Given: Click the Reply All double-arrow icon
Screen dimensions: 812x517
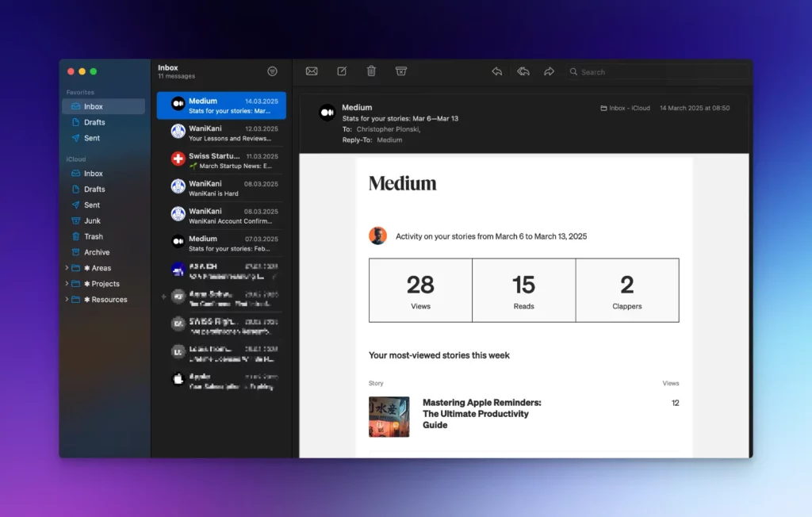Looking at the screenshot, I should pos(523,71).
